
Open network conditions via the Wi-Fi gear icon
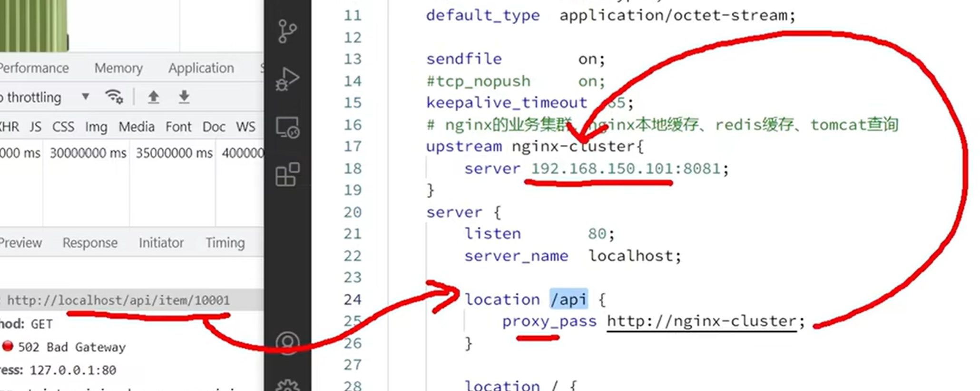click(114, 97)
